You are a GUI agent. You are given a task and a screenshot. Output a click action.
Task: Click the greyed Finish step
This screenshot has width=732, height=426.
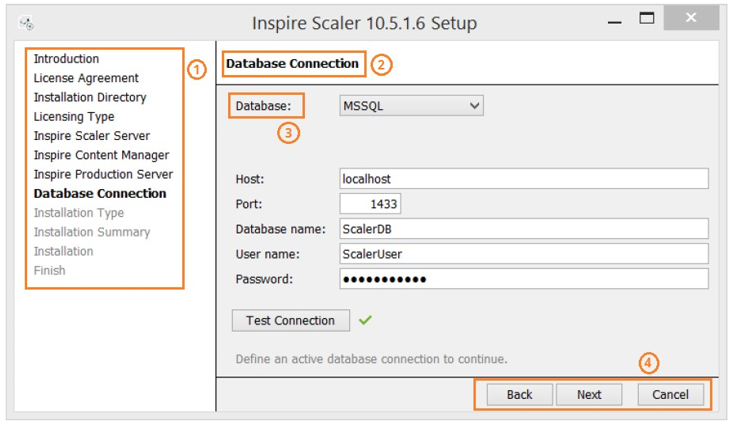[x=49, y=271]
